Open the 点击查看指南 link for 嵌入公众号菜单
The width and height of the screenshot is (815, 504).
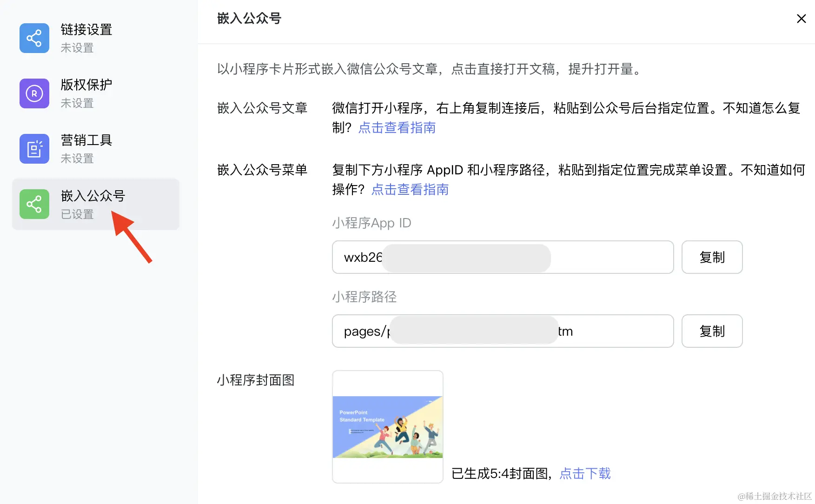pos(410,190)
